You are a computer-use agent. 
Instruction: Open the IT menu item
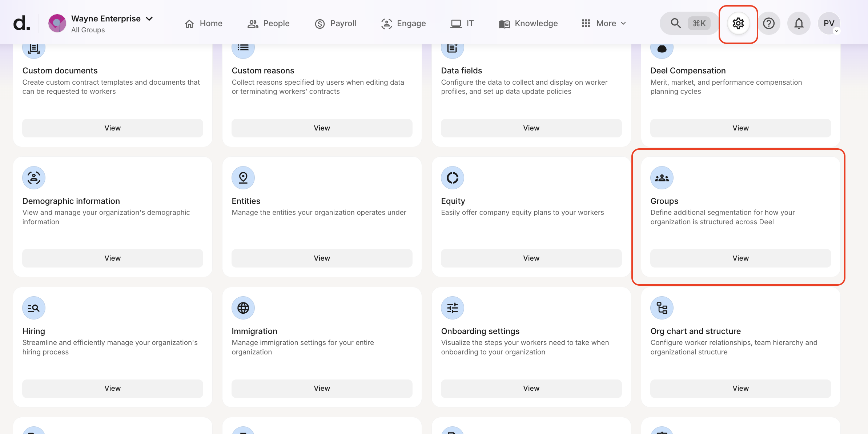pos(462,24)
